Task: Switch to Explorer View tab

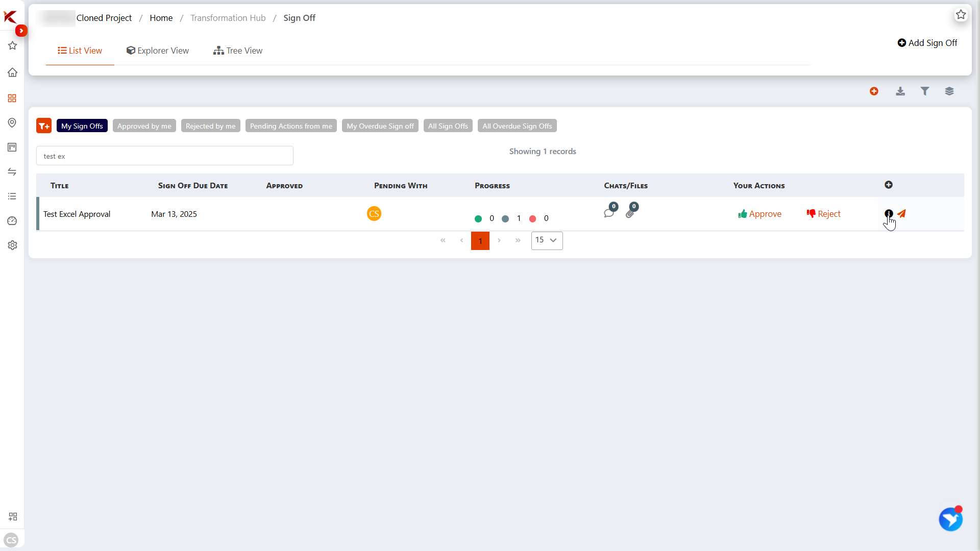Action: [158, 51]
